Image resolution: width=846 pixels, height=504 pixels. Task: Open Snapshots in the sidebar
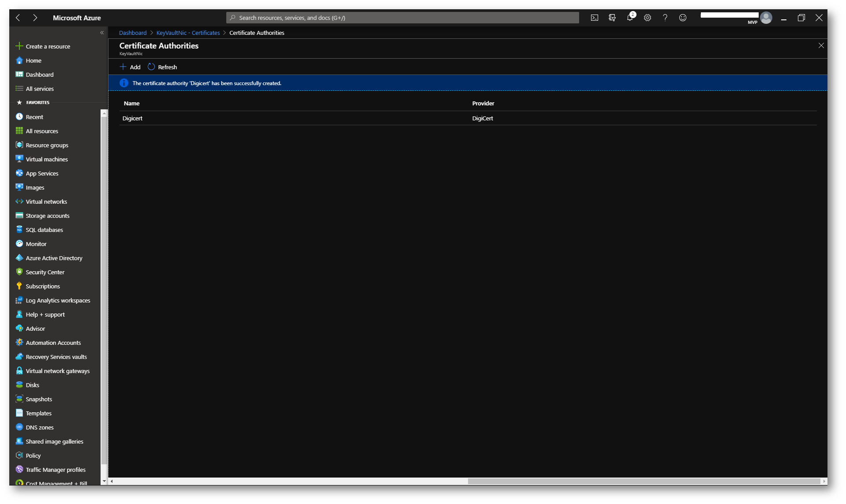pos(34,399)
